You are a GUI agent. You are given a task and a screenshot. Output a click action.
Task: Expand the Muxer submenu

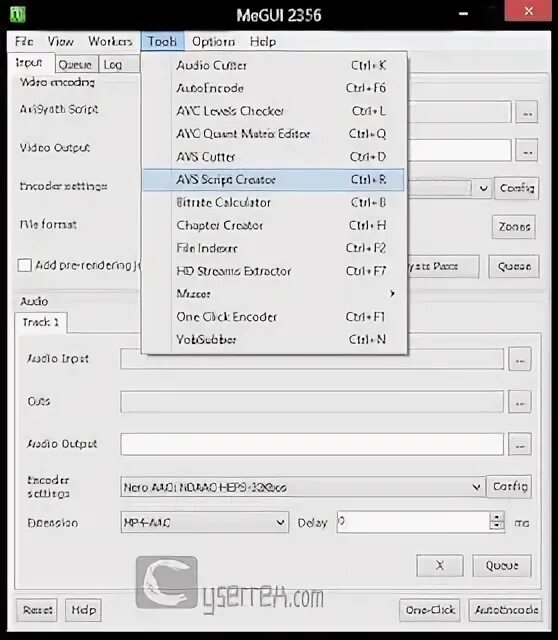[x=273, y=294]
